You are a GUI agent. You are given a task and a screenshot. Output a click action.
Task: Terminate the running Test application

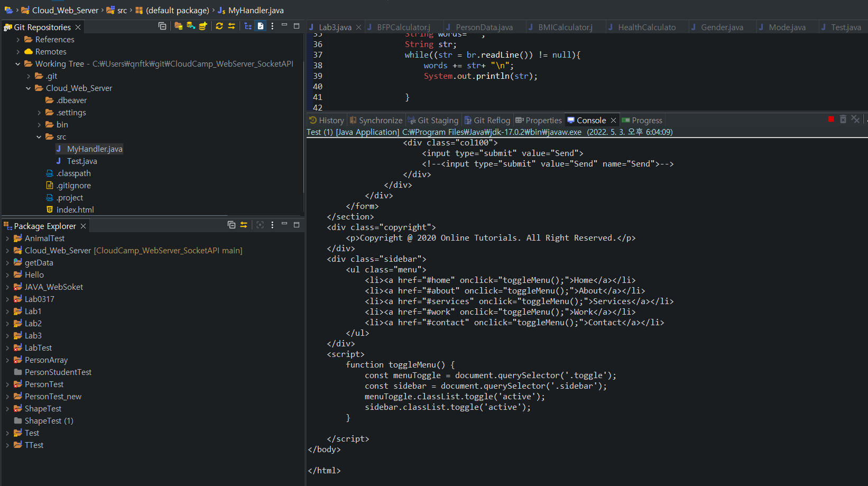pyautogui.click(x=831, y=119)
